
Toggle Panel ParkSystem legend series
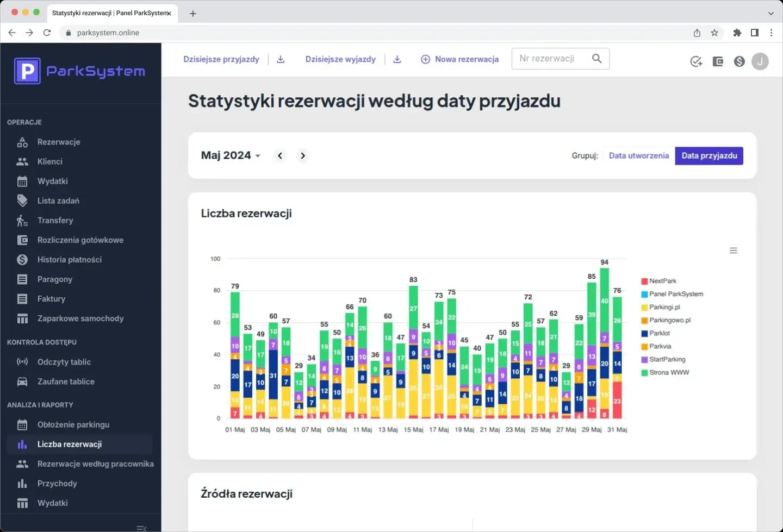(x=673, y=295)
